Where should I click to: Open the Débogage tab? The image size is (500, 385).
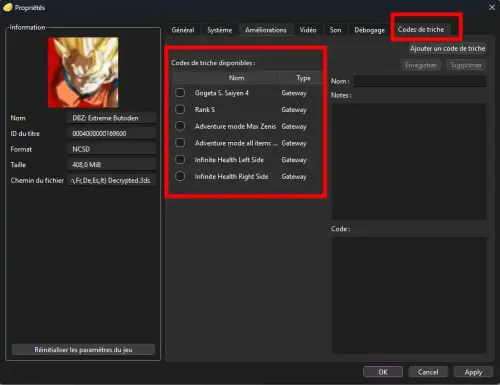tap(369, 30)
